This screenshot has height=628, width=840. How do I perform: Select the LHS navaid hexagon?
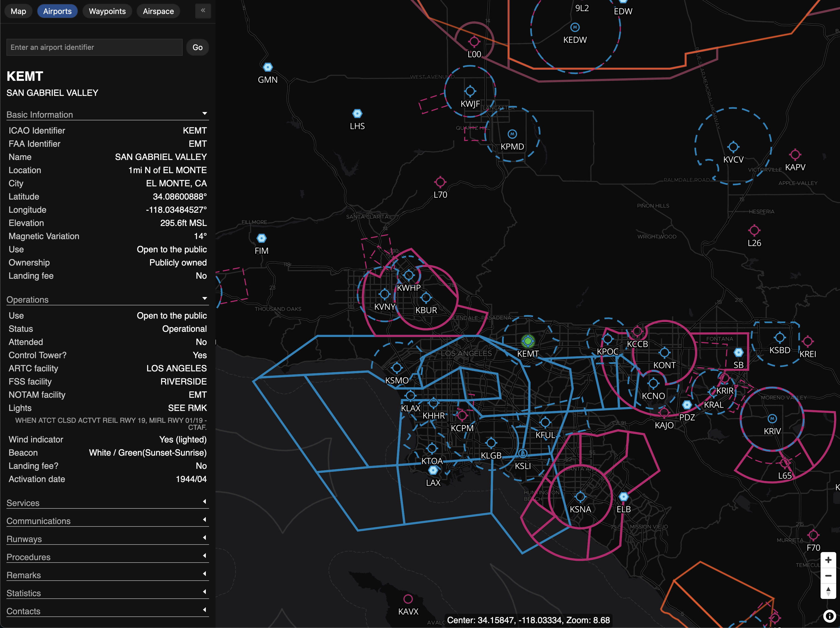(357, 114)
